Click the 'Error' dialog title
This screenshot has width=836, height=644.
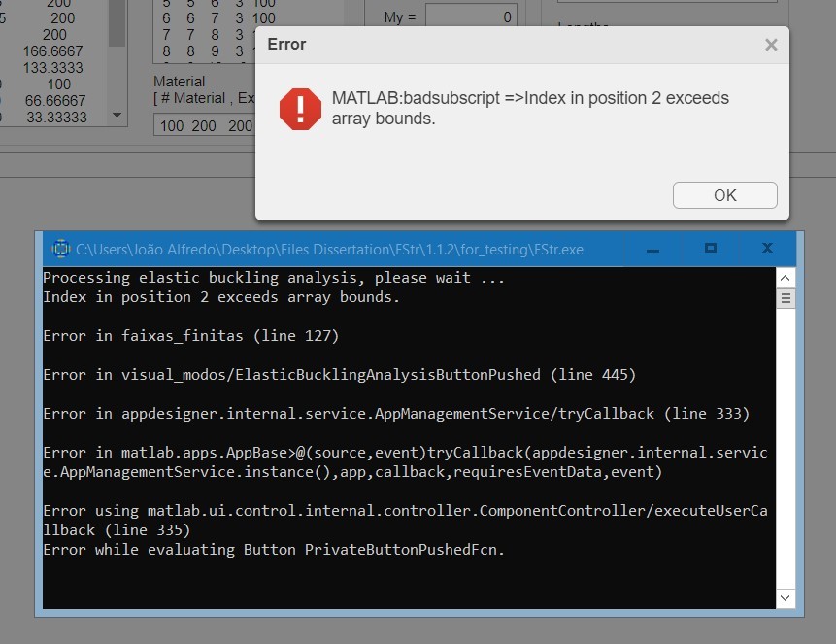tap(286, 45)
